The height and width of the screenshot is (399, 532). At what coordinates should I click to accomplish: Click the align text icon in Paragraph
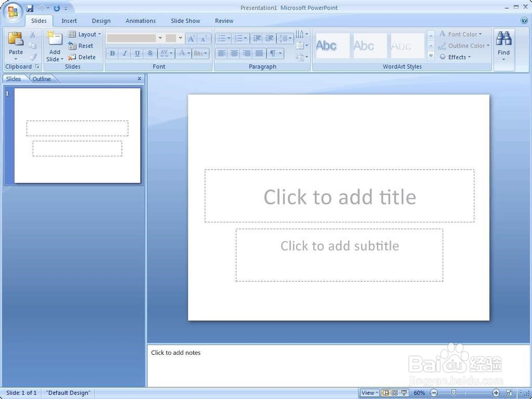coord(301,45)
